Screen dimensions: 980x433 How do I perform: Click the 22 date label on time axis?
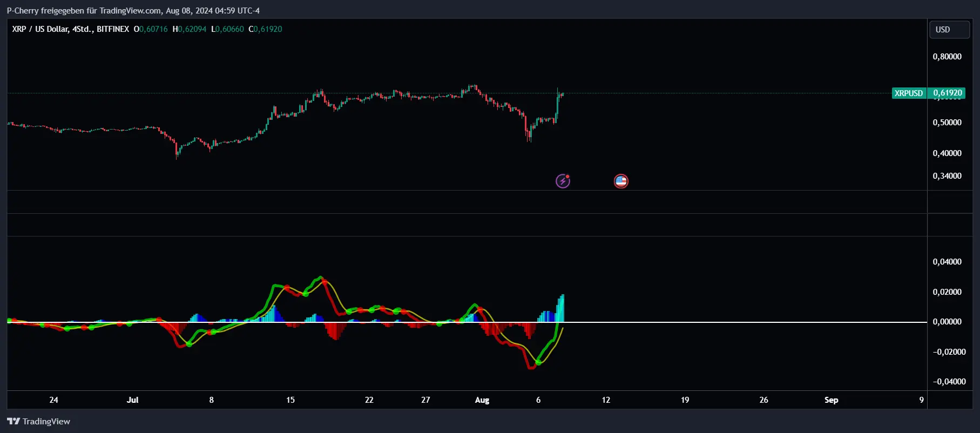(x=369, y=400)
